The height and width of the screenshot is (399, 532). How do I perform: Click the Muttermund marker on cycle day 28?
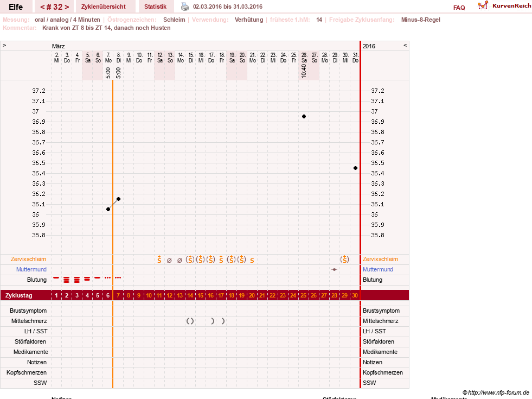pos(334,269)
